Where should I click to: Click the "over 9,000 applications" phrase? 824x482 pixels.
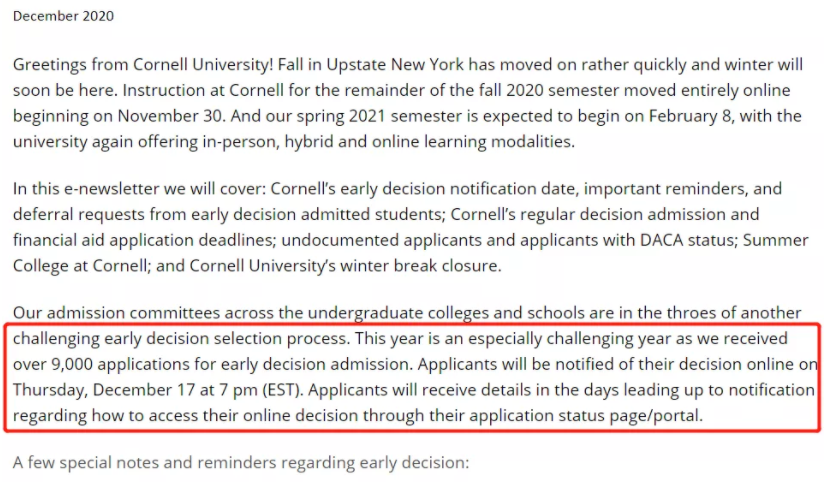(x=101, y=364)
